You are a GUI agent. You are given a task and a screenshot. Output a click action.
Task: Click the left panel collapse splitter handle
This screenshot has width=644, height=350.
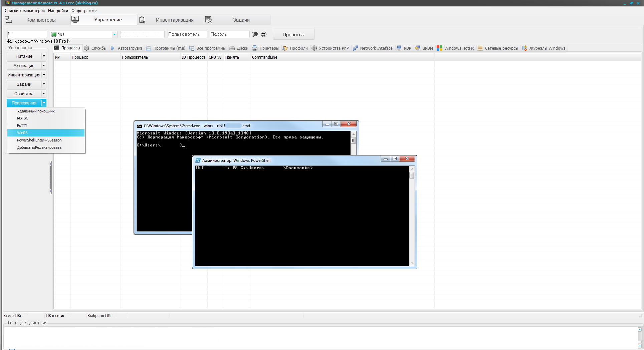click(50, 178)
